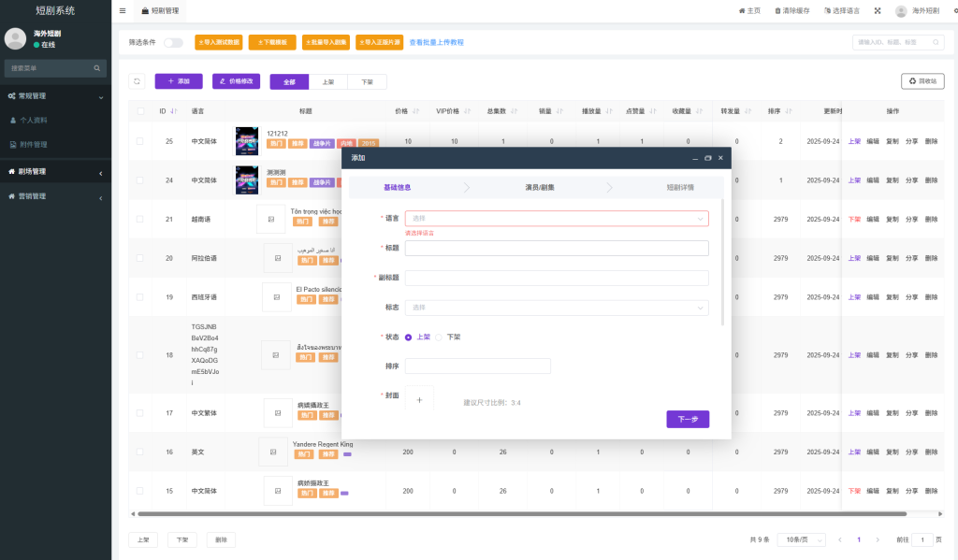
Task: Click the fullscreen icon in the top bar
Action: tap(877, 10)
